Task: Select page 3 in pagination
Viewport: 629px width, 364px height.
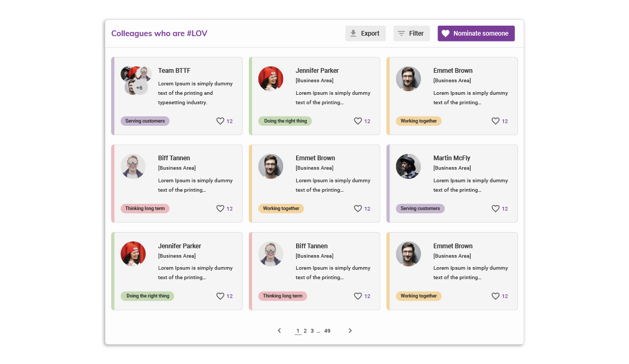Action: 312,330
